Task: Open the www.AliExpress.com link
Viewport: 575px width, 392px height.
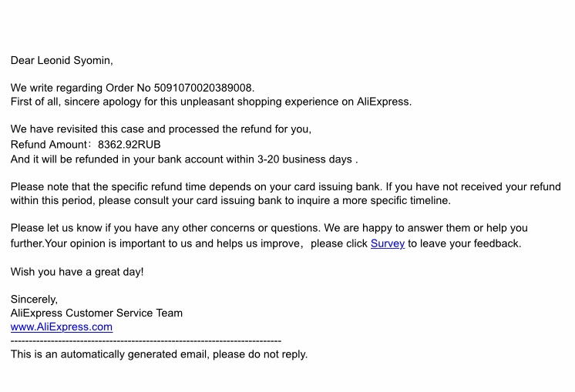Action: (x=62, y=327)
